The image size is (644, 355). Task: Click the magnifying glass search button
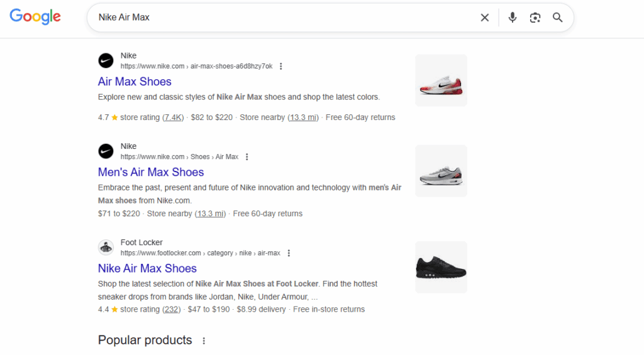(x=557, y=17)
